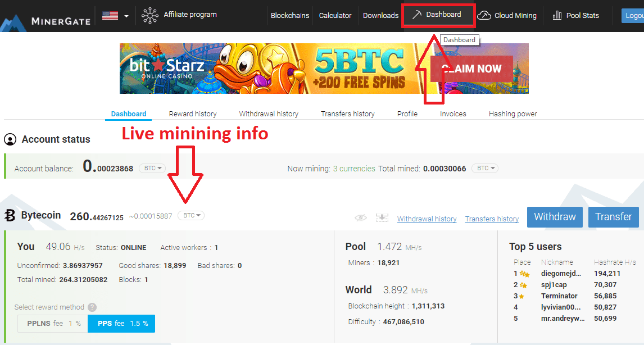The width and height of the screenshot is (644, 345).
Task: Click the hashrate value 194,211
Action: (607, 274)
